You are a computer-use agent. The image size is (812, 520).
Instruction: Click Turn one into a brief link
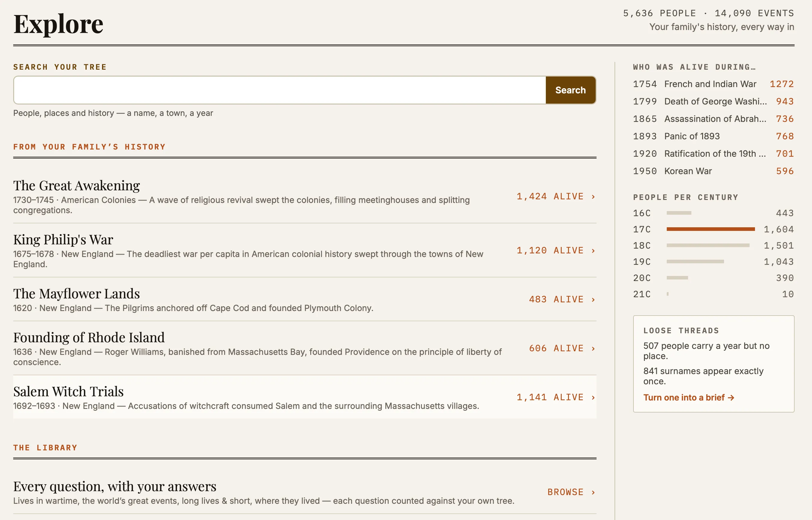(x=689, y=398)
